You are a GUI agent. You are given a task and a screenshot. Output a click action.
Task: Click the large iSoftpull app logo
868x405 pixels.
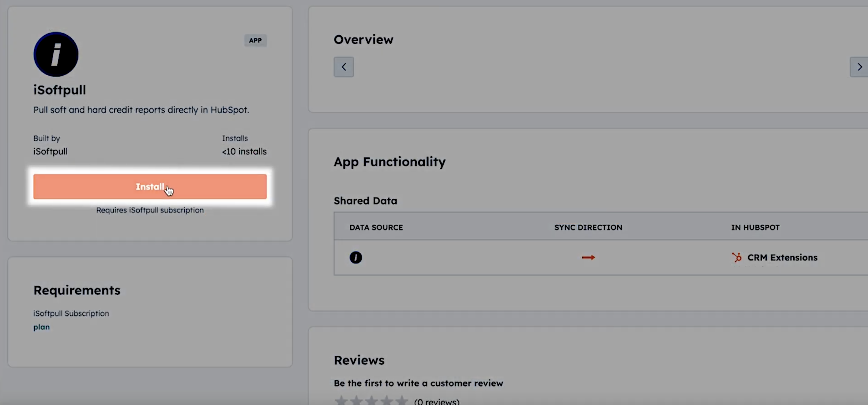pos(56,54)
